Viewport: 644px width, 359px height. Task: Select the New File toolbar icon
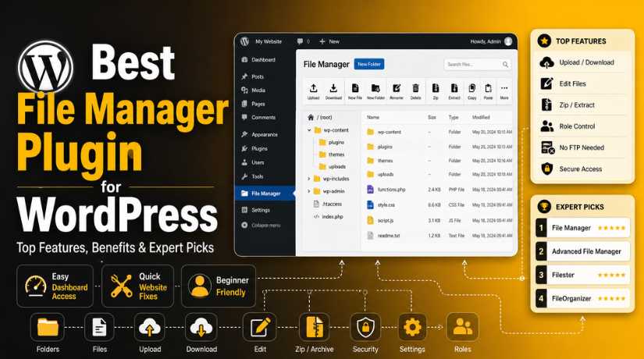[x=355, y=88]
